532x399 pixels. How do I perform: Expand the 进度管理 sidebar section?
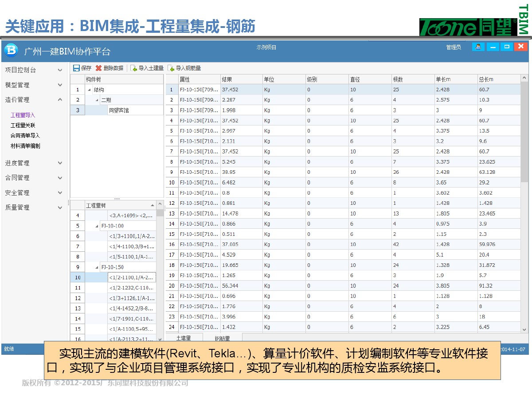click(x=60, y=163)
